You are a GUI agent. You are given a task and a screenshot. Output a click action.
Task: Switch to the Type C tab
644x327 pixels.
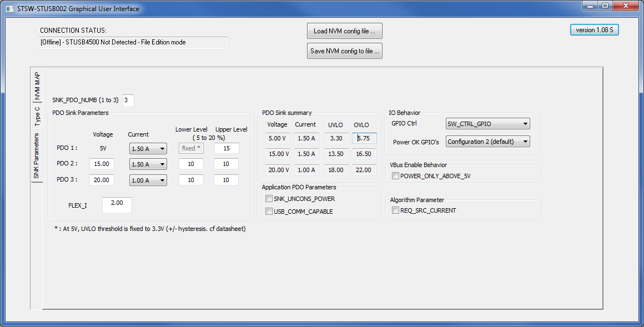[37, 116]
